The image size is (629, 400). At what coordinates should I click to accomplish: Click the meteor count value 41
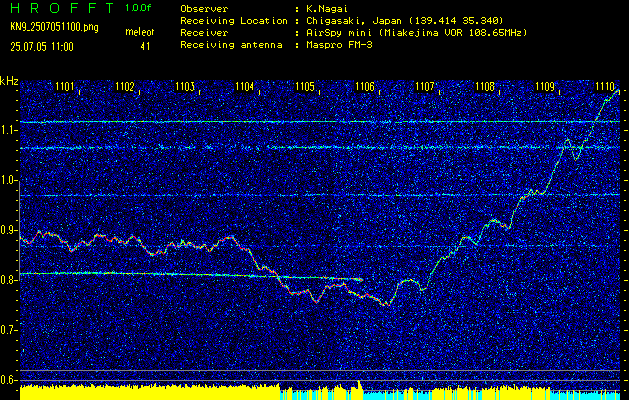(145, 47)
